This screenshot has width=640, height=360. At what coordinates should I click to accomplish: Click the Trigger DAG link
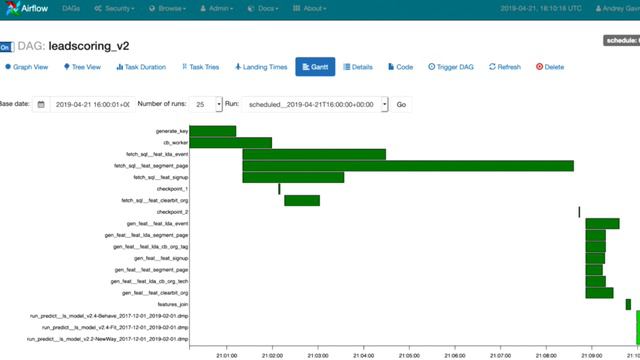451,67
